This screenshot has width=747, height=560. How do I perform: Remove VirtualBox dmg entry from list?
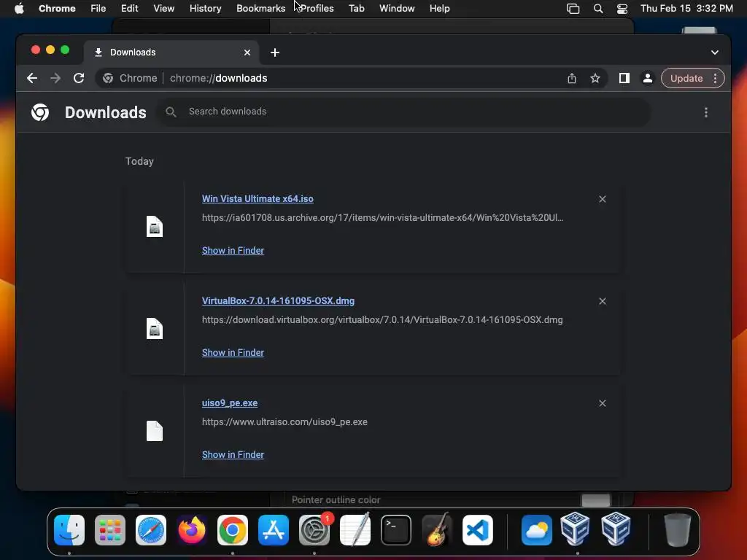tap(602, 301)
